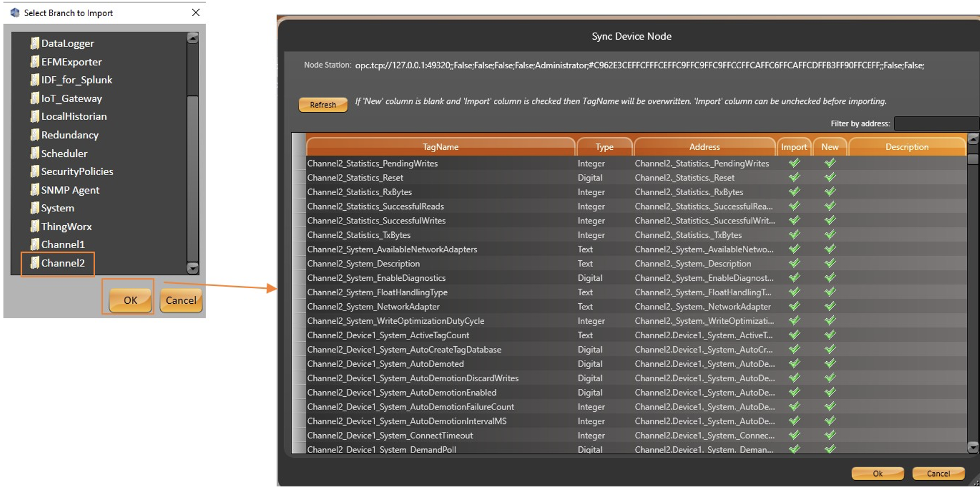
Task: Click the SNMP Agent folder icon
Action: click(35, 190)
